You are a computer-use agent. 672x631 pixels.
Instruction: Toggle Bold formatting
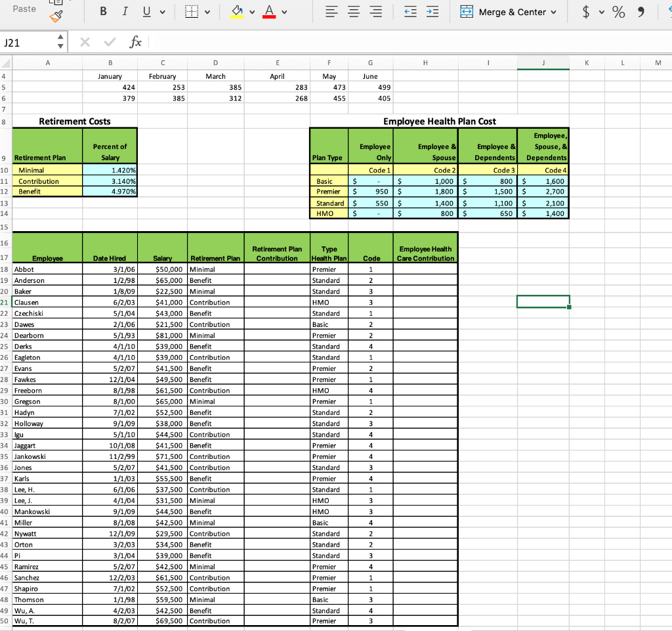(103, 12)
